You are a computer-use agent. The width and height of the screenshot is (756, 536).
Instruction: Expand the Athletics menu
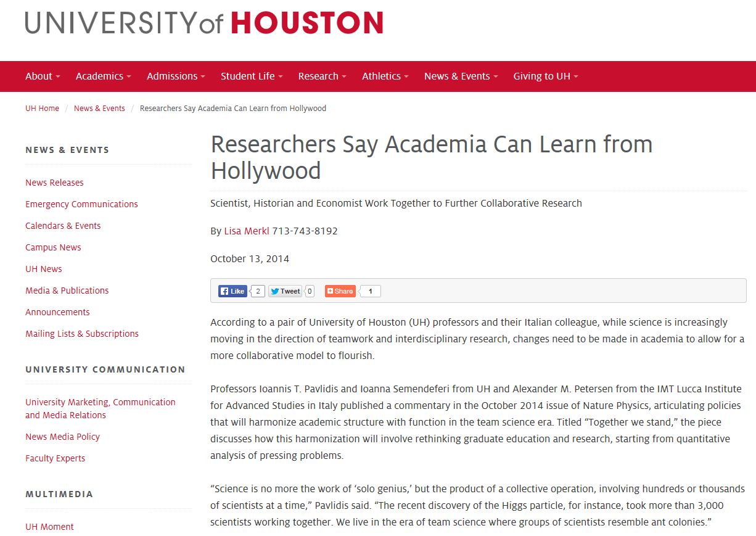(385, 76)
